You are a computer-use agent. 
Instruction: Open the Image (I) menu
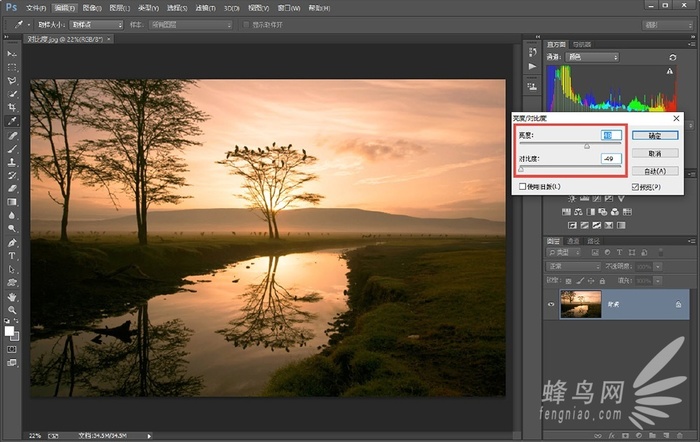[92, 8]
